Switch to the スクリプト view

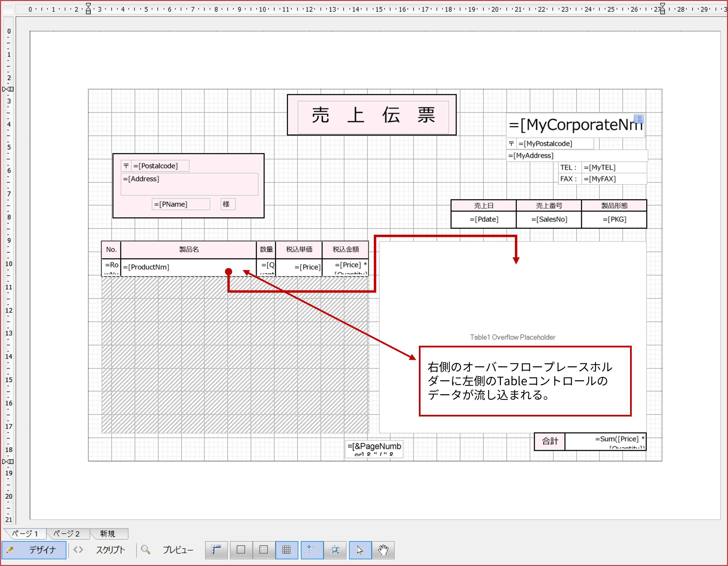tap(100, 550)
